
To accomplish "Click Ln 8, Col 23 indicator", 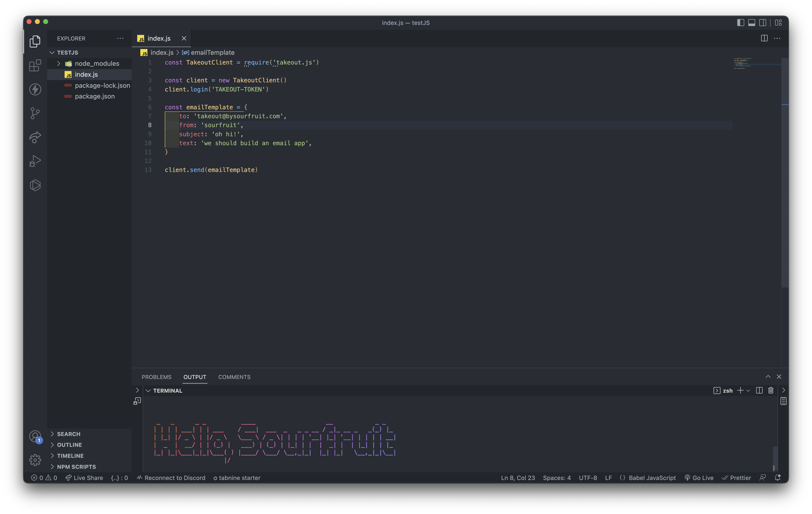I will coord(518,478).
